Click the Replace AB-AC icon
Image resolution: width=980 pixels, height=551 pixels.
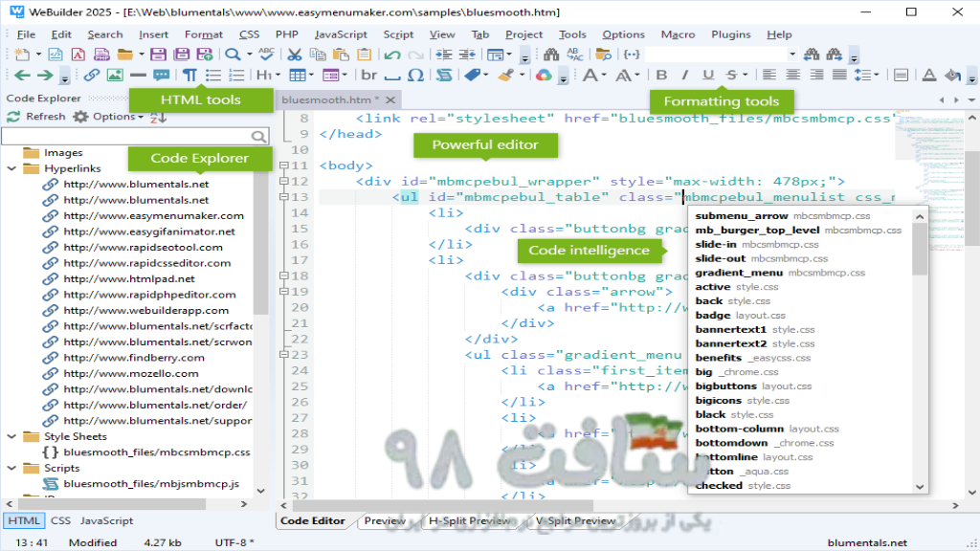575,55
